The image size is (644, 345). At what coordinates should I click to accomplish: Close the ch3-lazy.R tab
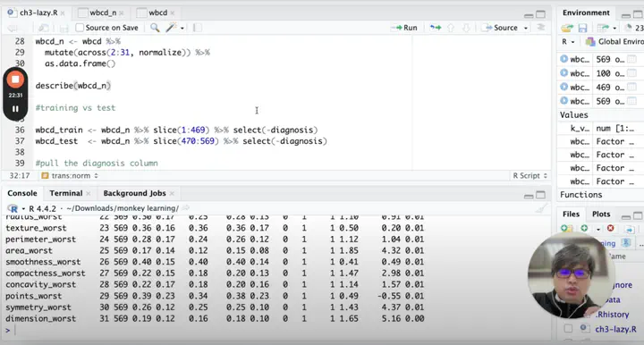click(63, 13)
